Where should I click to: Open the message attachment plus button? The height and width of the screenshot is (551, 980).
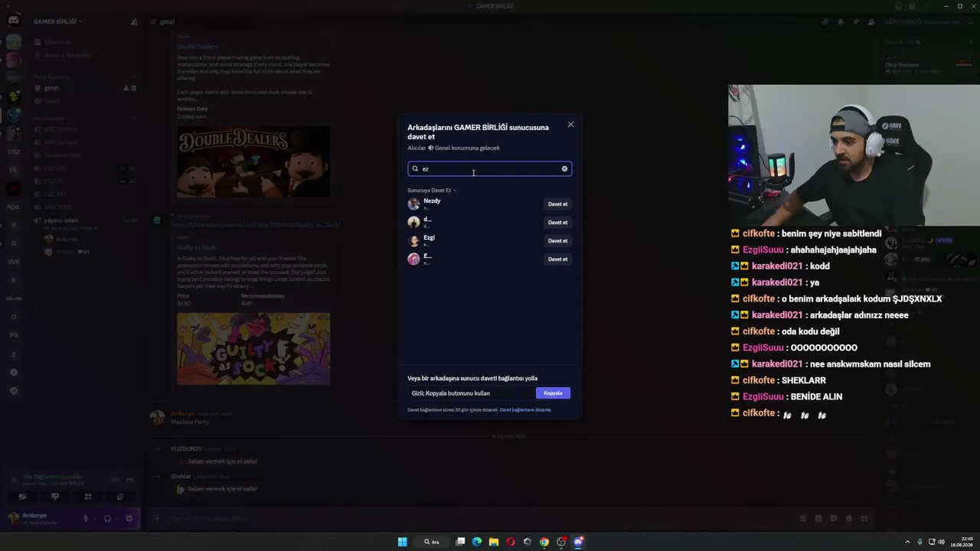(157, 519)
